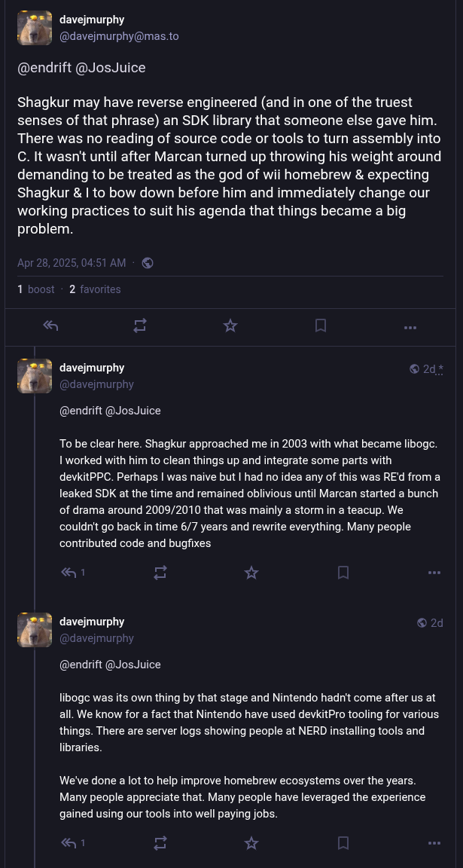The width and height of the screenshot is (463, 868).
Task: View the 2 favorites list
Action: [x=95, y=289]
